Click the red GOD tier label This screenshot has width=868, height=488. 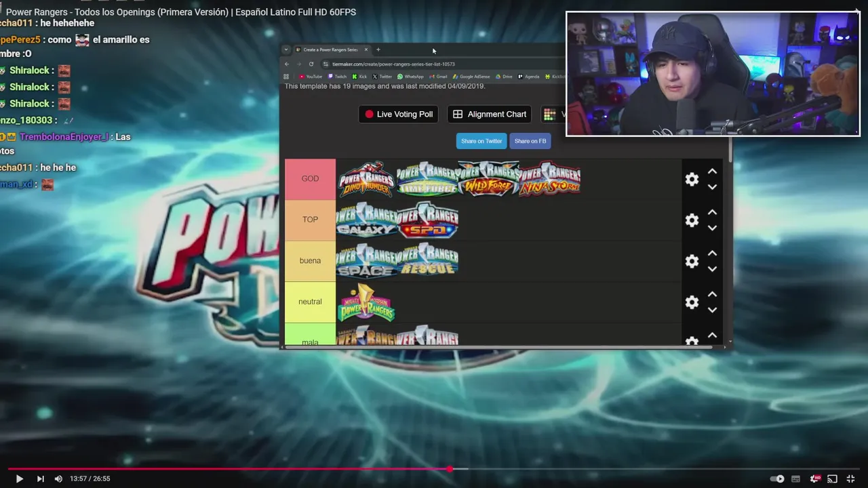(310, 179)
